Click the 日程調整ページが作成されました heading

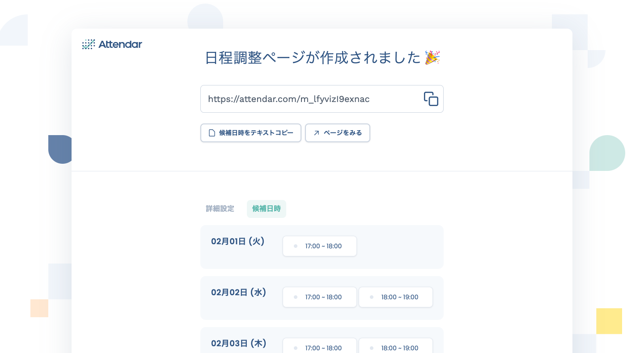click(313, 58)
